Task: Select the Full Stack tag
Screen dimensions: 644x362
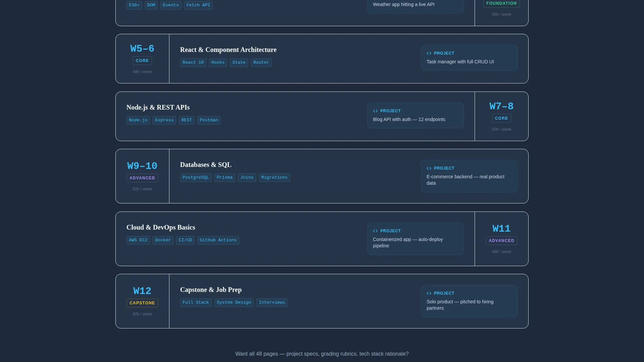Action: [196, 303]
